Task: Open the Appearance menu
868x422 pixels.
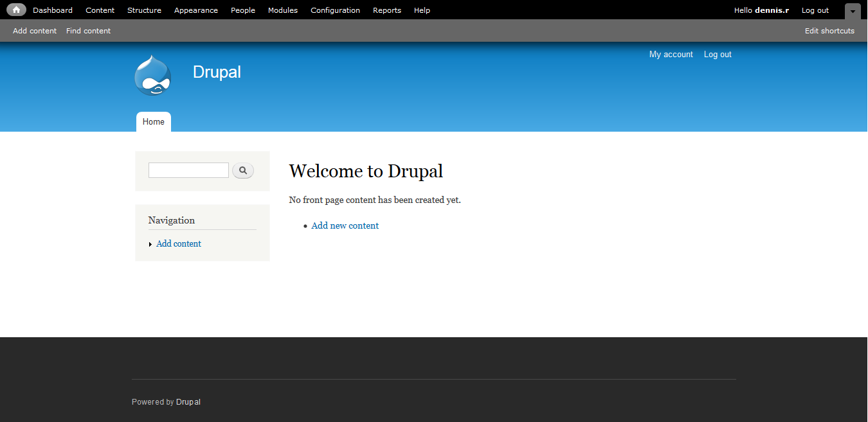Action: pyautogui.click(x=196, y=10)
